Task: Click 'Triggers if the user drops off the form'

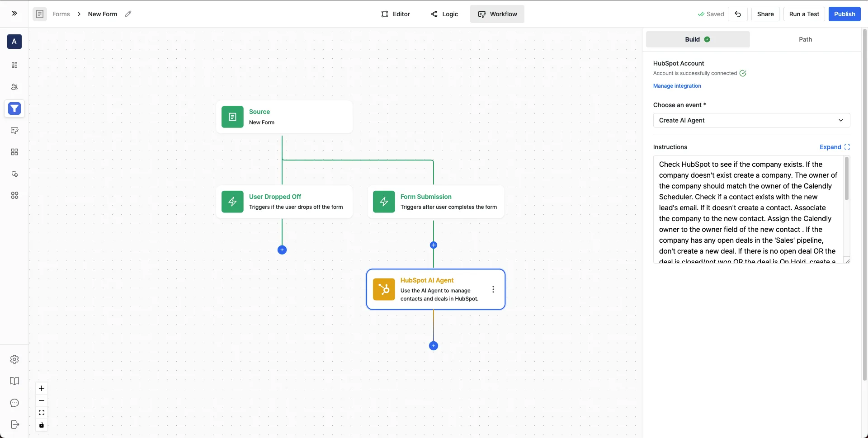Action: click(x=296, y=207)
